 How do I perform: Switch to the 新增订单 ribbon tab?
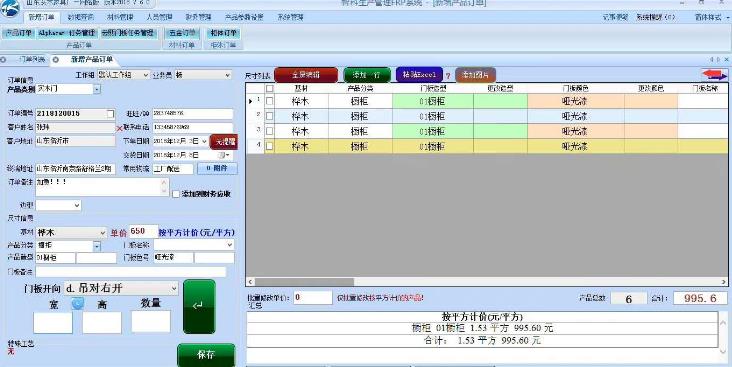point(41,17)
